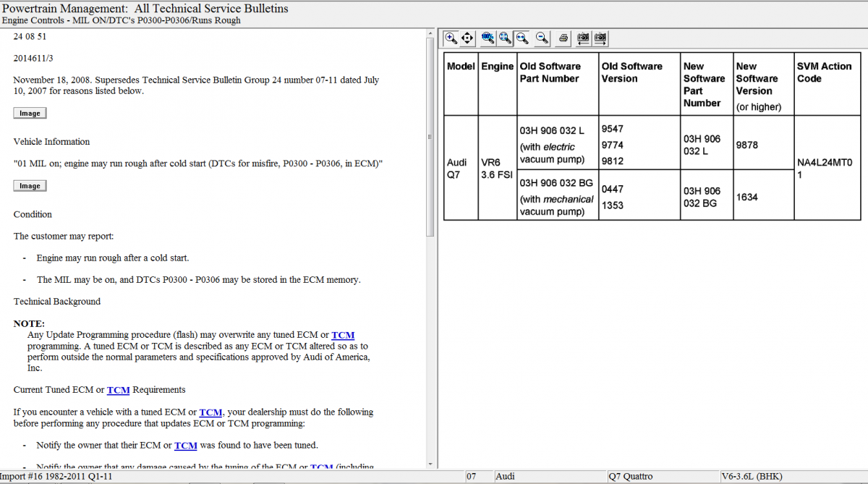Click the '2014611/3' text
This screenshot has width=868, height=484.
click(x=33, y=58)
